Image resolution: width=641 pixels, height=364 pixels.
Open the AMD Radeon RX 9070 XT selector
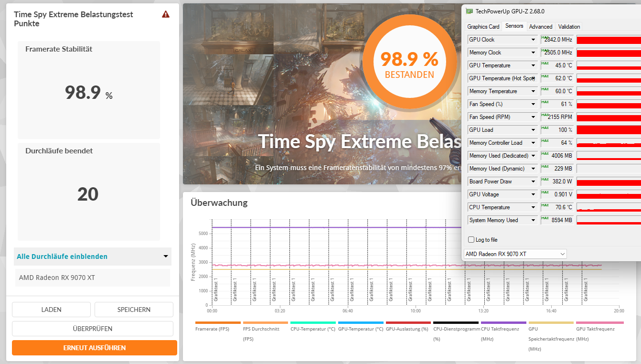pos(515,254)
